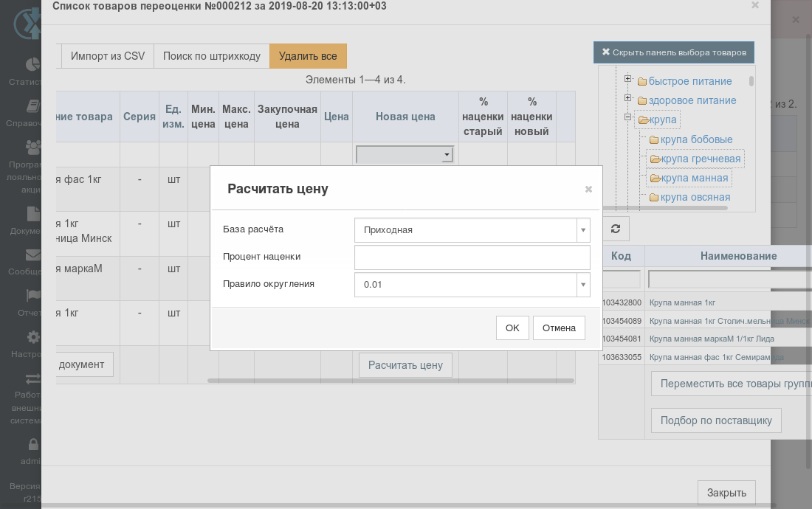
Task: Open the "Новая цена" column filter dropdown
Action: pos(405,155)
